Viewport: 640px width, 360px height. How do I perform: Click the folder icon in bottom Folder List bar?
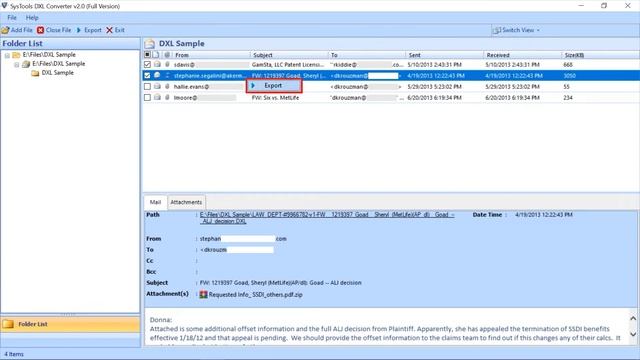point(8,324)
